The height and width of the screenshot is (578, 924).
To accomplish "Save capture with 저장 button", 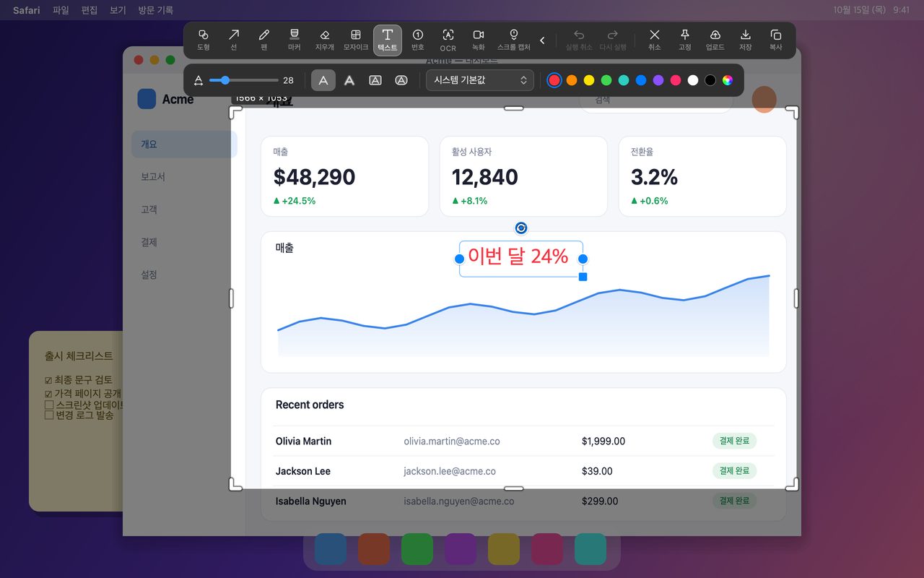I will (x=746, y=40).
